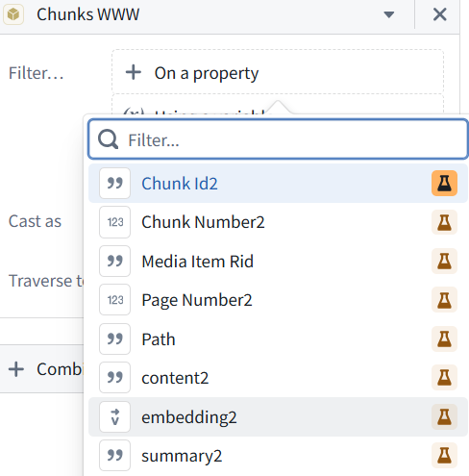Select the embedding2 property option
Viewport: 469px width, 476px height.
(278, 416)
